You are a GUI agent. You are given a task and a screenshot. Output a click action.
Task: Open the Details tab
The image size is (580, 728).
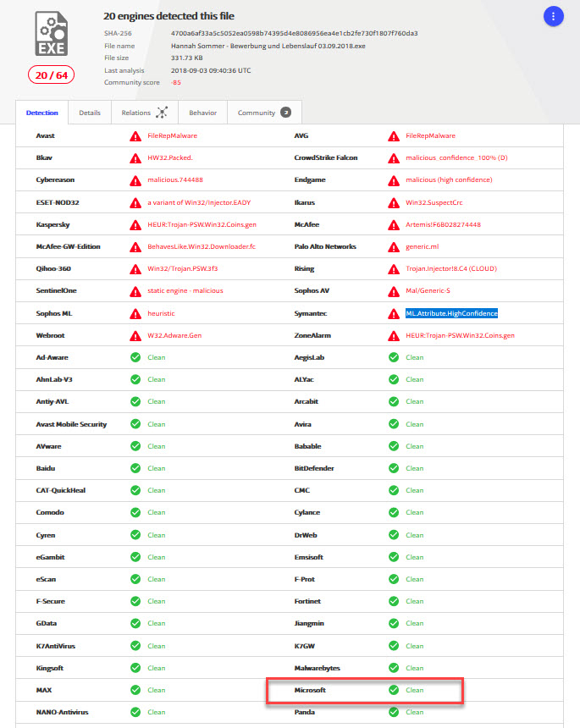point(90,113)
